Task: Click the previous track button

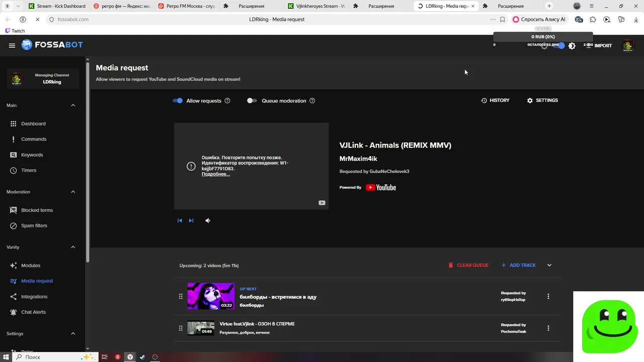Action: (x=180, y=221)
